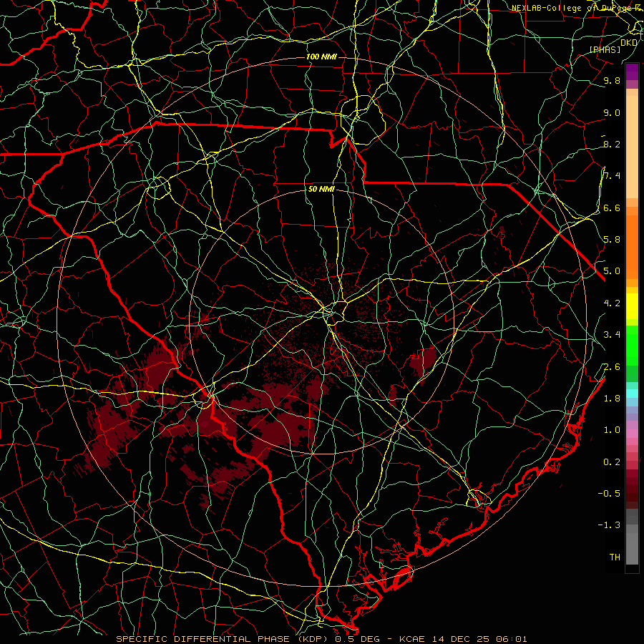Click the "100 NMI" range ring label
644x644 pixels.
click(321, 57)
